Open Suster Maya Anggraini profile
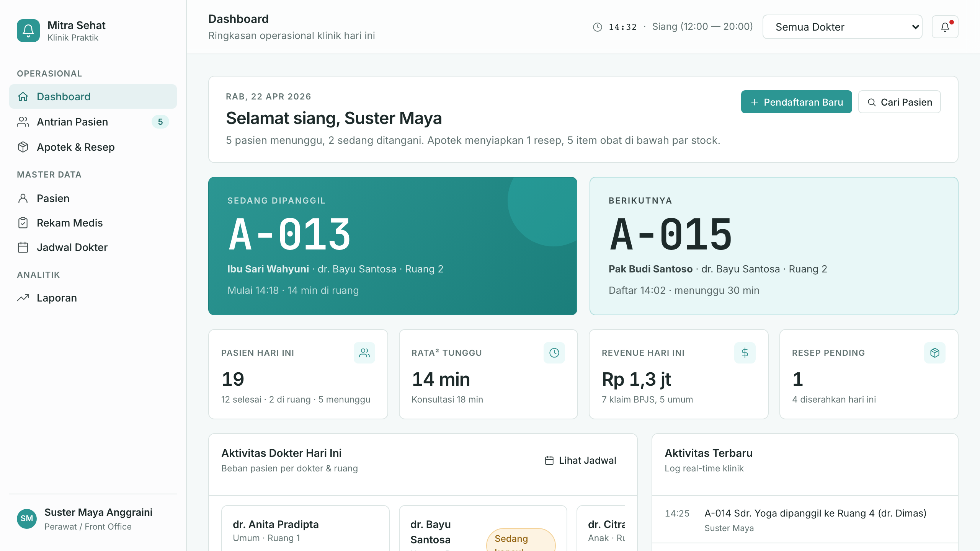980x551 pixels. 93,519
